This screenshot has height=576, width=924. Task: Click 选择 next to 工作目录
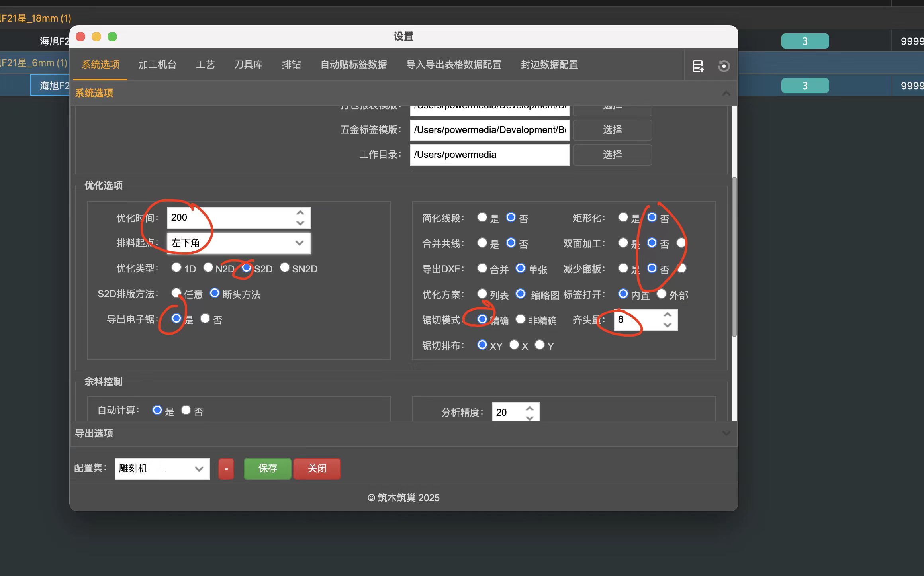pos(612,155)
